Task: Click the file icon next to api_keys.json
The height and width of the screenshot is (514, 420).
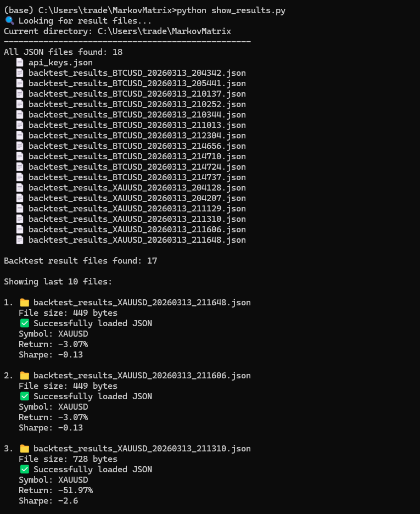Action: tap(20, 63)
